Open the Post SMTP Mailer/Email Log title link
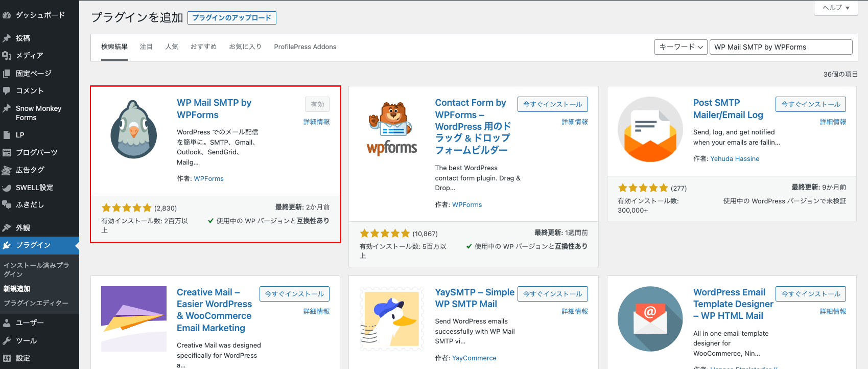Viewport: 868px width, 369px height. (728, 109)
